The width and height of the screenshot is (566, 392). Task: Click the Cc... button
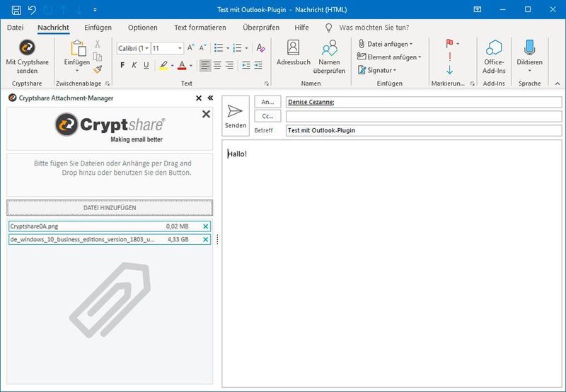[267, 116]
